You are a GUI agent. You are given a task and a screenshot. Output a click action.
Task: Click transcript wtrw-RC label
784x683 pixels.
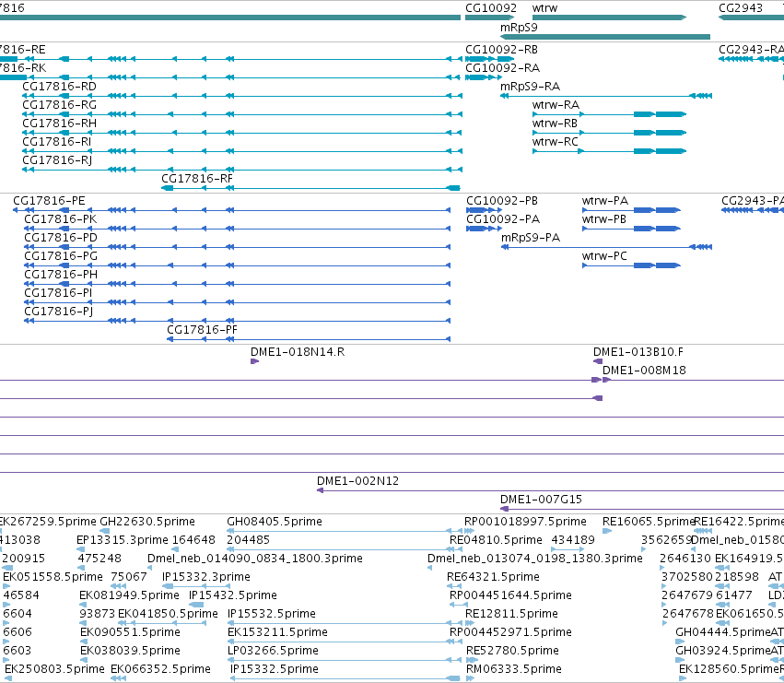coord(555,142)
